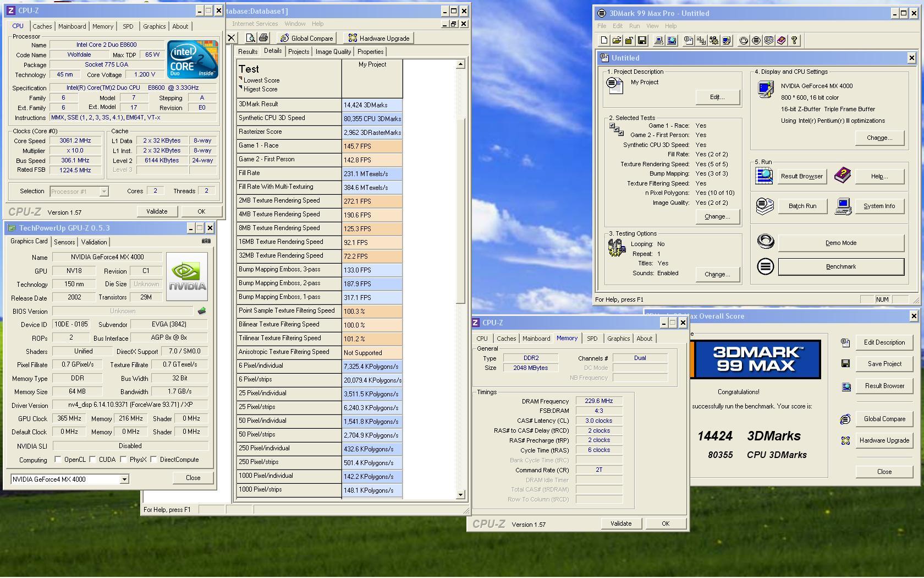Screen dimensions: 924x578
Task: Click Testing Options icon in 3DMark toolbar
Action: click(x=713, y=40)
